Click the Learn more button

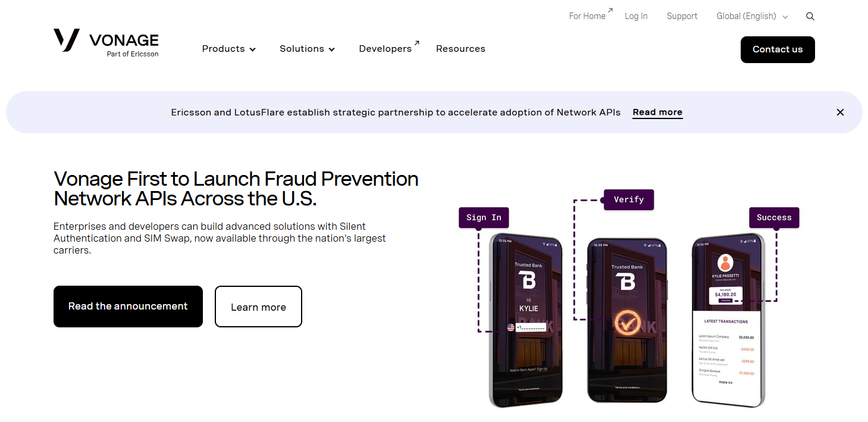coord(258,306)
